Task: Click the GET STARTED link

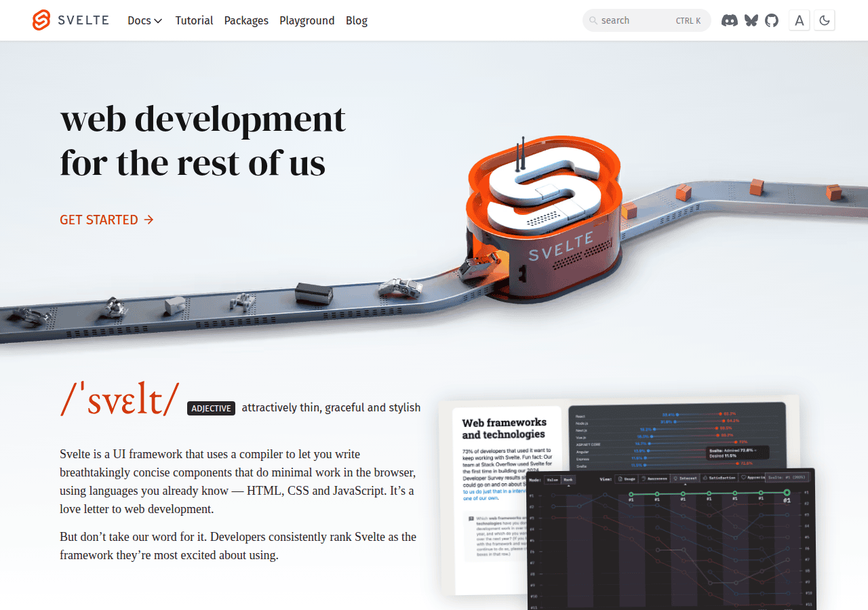Action: [107, 220]
